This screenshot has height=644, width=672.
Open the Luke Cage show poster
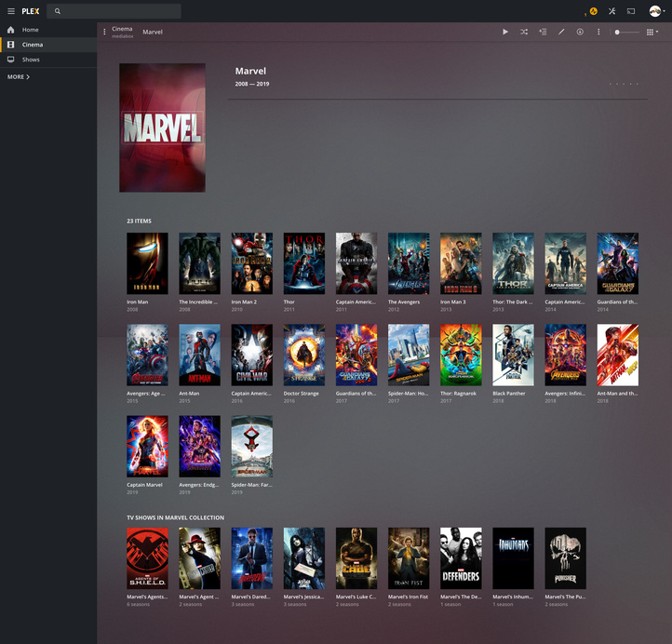[x=356, y=557]
